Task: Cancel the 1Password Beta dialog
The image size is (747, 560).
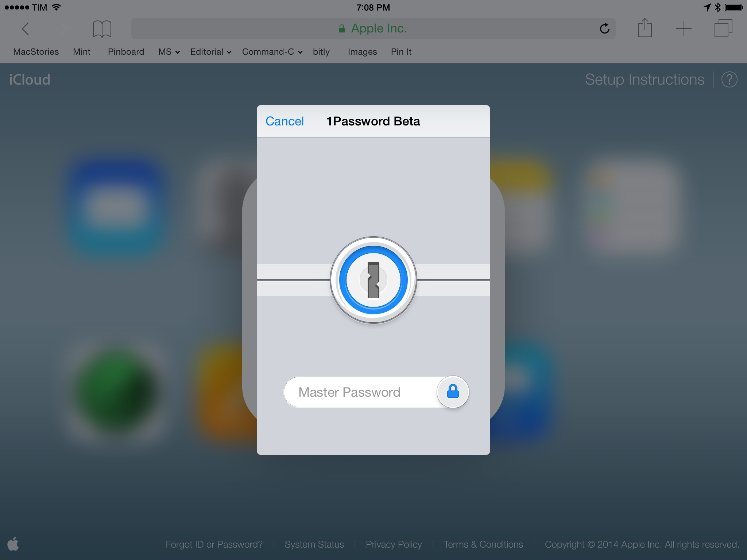Action: click(x=285, y=121)
